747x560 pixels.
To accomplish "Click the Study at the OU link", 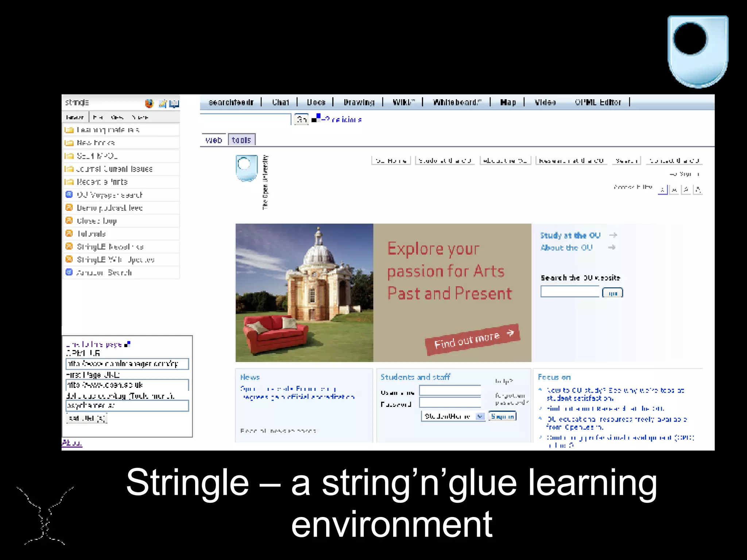I will pyautogui.click(x=570, y=235).
